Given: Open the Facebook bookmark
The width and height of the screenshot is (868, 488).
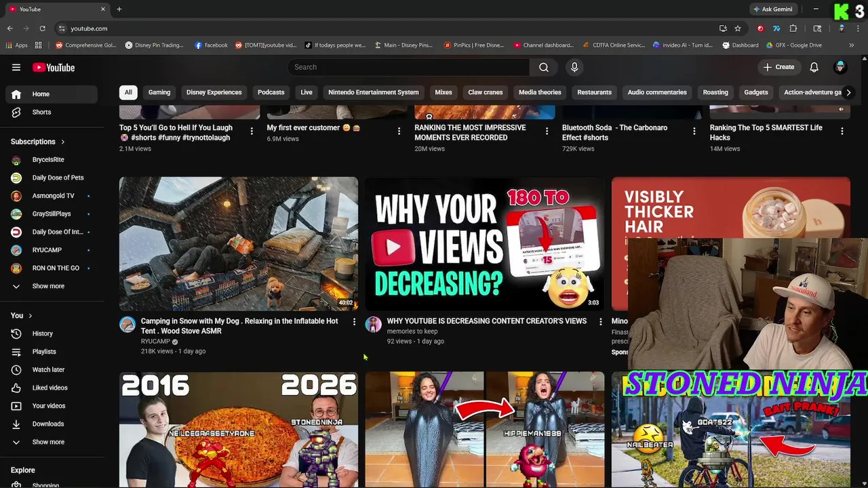Looking at the screenshot, I should tap(212, 45).
